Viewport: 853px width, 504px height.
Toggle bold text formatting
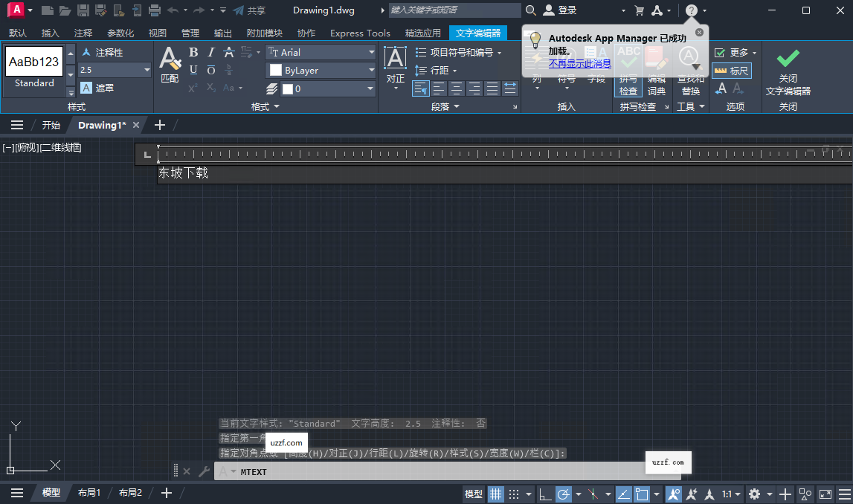click(193, 52)
